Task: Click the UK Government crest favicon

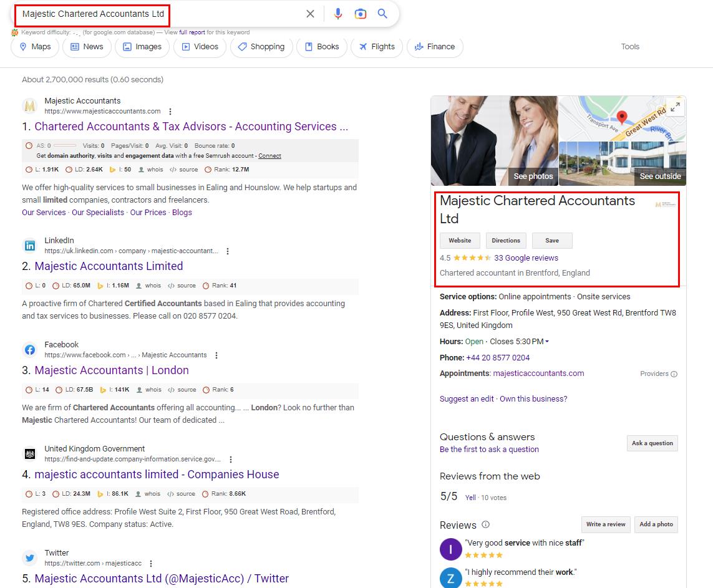Action: tap(30, 454)
